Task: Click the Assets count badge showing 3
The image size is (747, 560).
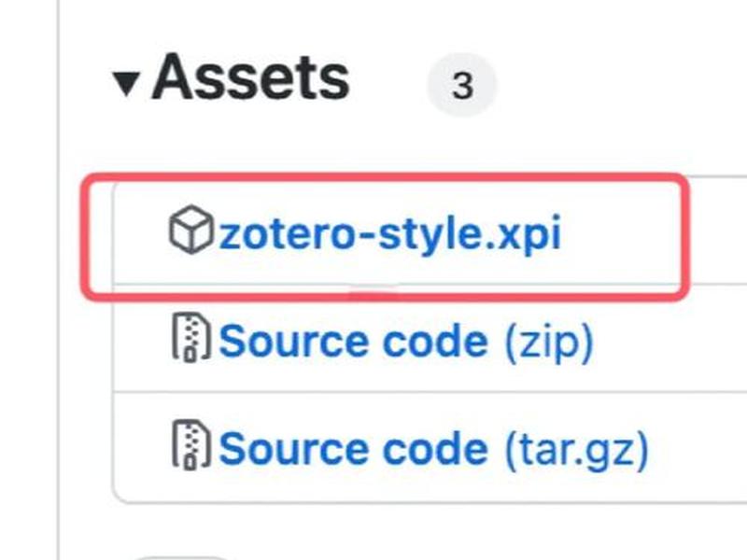Action: [x=462, y=85]
